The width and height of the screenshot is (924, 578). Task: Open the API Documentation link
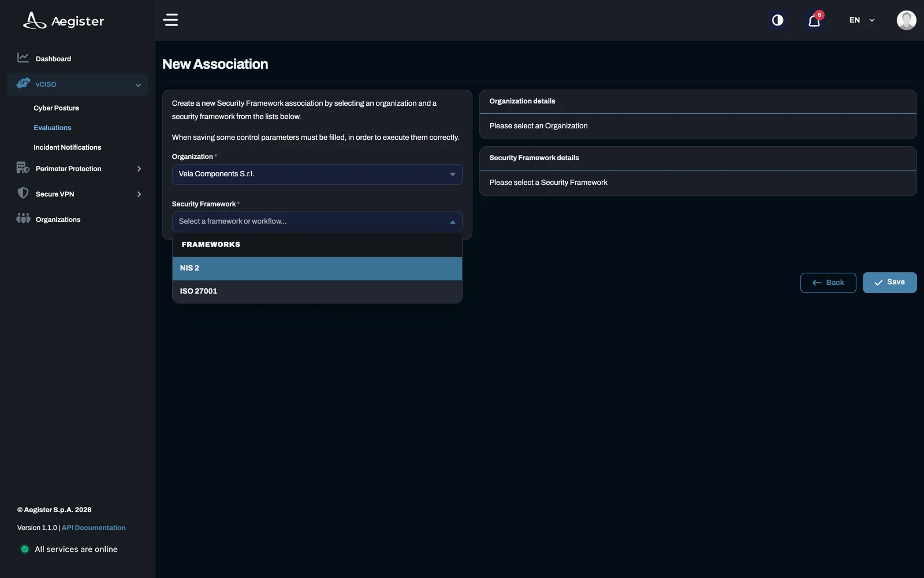coord(94,528)
